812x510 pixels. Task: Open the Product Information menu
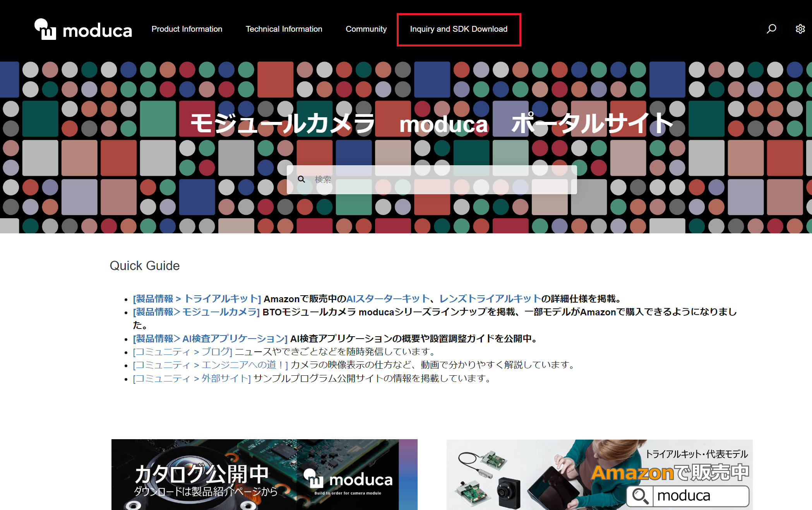(186, 28)
